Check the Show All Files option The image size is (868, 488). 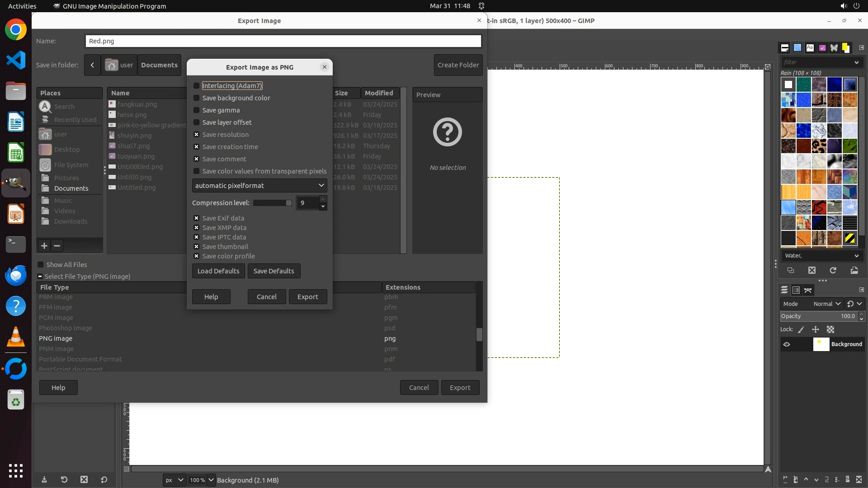click(41, 265)
